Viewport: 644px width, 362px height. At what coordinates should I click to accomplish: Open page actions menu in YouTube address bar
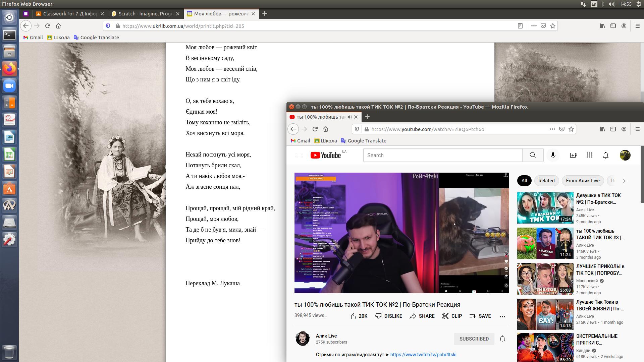552,129
